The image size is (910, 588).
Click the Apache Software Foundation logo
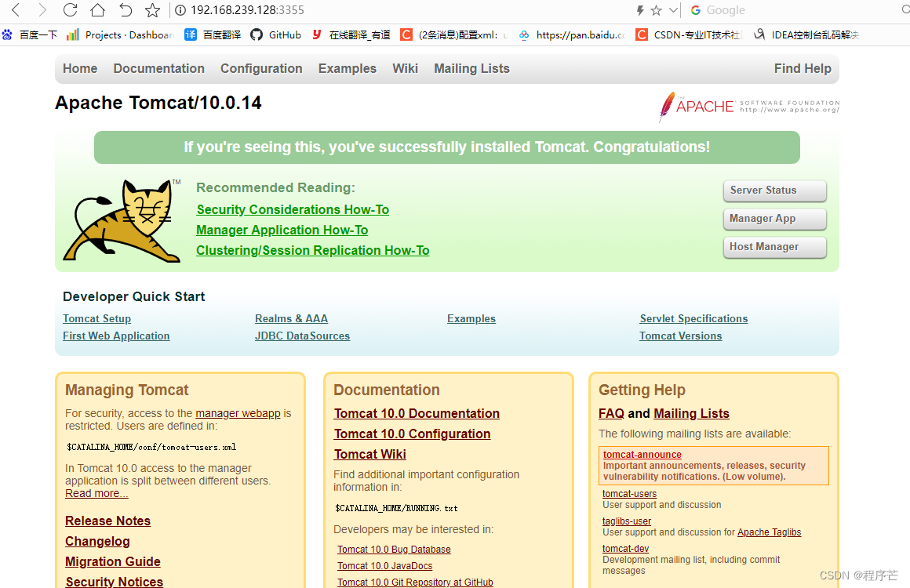pos(749,106)
